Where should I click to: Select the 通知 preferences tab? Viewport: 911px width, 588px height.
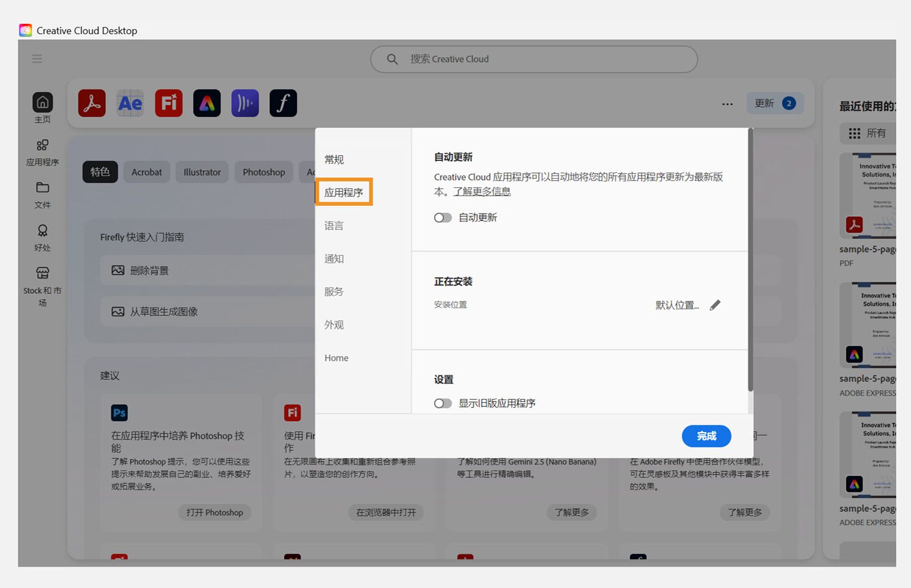pyautogui.click(x=334, y=258)
